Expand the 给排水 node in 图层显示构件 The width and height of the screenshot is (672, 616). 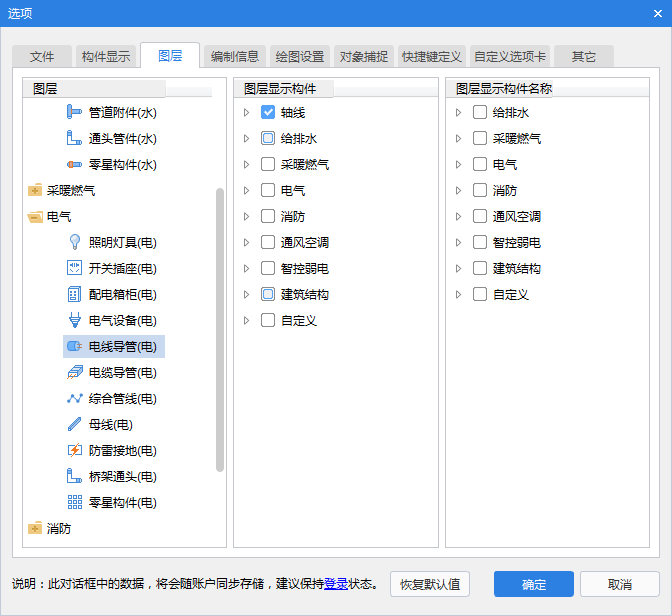[247, 138]
